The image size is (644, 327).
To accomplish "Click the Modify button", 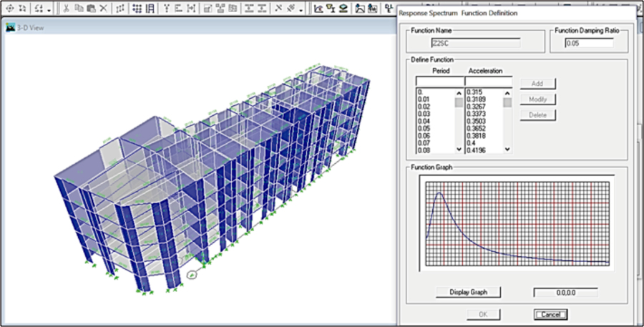I will [x=537, y=99].
